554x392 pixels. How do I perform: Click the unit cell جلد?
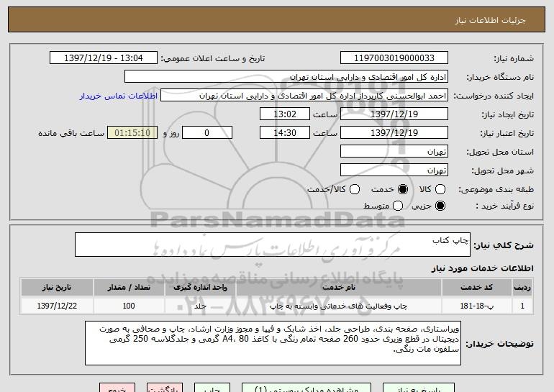(x=200, y=306)
